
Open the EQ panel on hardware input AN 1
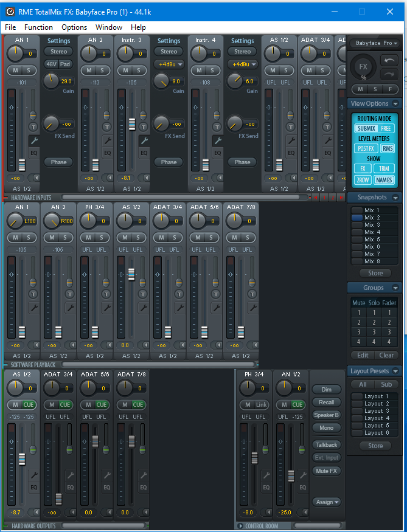tap(34, 153)
